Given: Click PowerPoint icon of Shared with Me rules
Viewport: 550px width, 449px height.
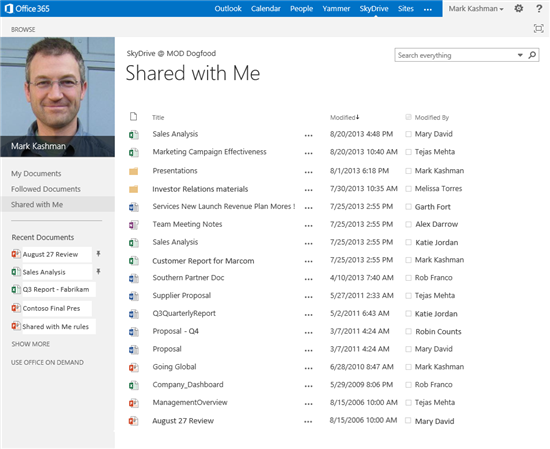Looking at the screenshot, I should 16,326.
